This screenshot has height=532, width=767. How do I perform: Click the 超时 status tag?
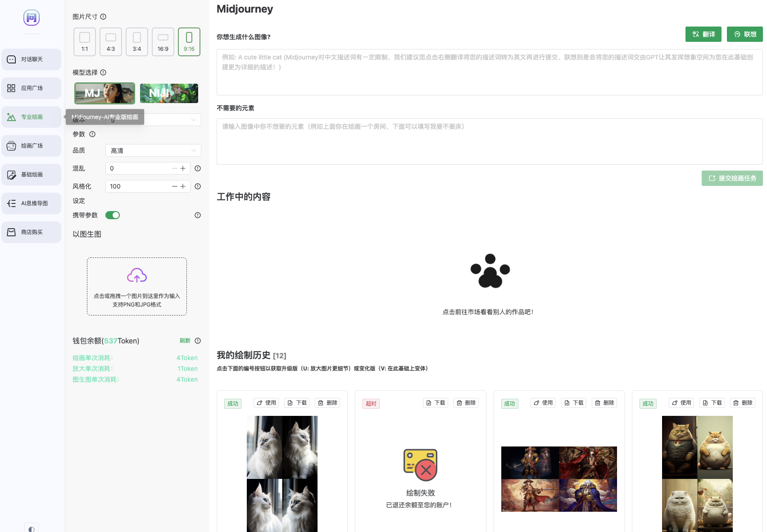coord(371,404)
